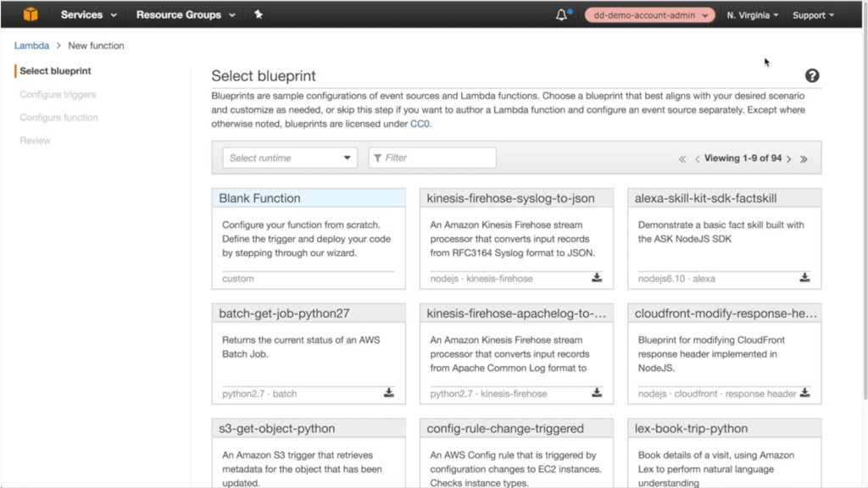Click into the Filter input field
This screenshot has width=868, height=488.
coord(432,158)
